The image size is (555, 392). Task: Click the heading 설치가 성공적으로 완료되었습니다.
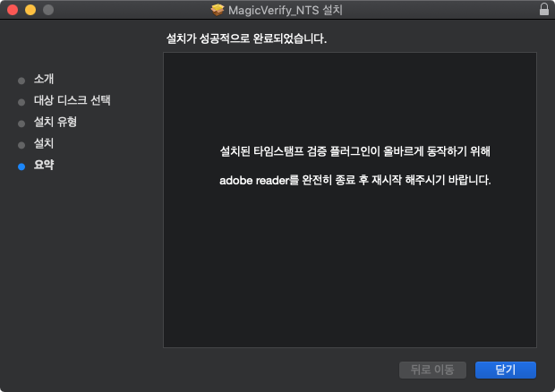pos(246,38)
